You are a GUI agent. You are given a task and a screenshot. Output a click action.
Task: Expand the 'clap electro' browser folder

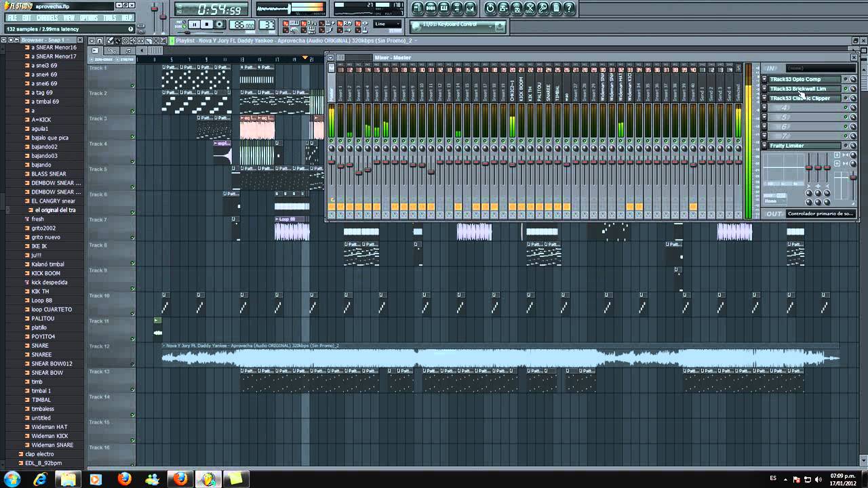[x=39, y=454]
